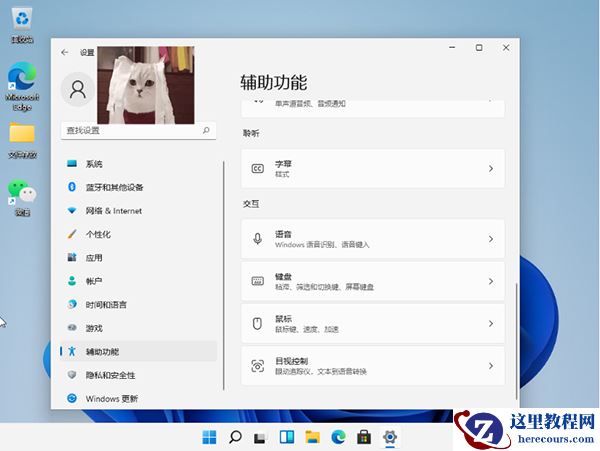Expand the 字幕 row chevron
Viewport: 600px width, 451px height.
(491, 169)
